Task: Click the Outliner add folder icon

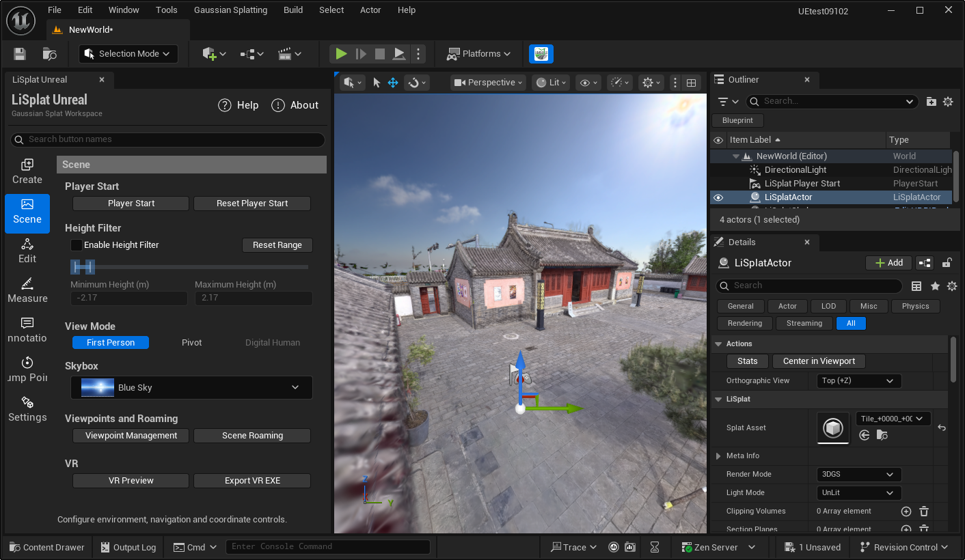Action: pos(931,102)
